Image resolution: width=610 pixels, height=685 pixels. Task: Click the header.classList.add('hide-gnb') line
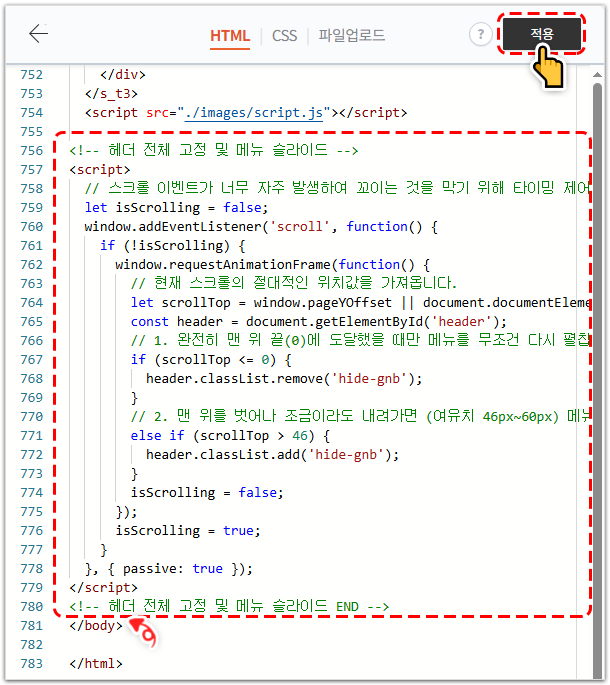(x=272, y=455)
